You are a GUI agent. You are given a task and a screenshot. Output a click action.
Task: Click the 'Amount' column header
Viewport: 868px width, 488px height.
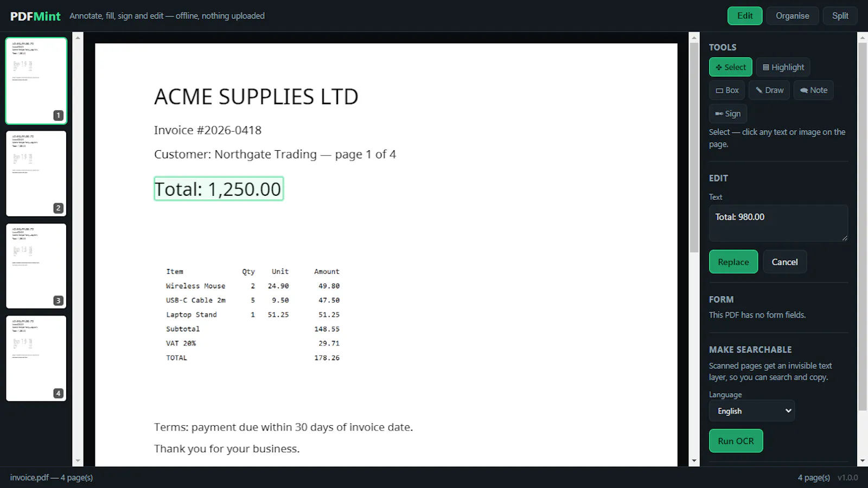327,272
